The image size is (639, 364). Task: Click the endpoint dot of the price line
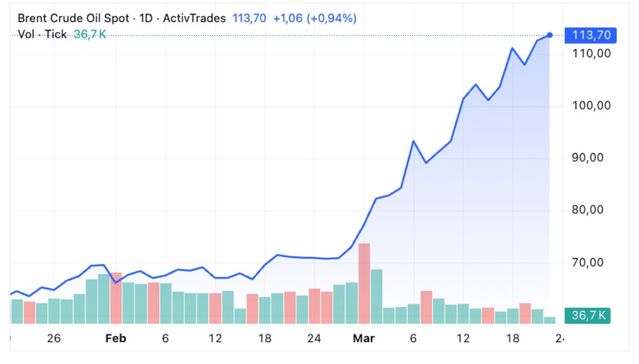550,35
